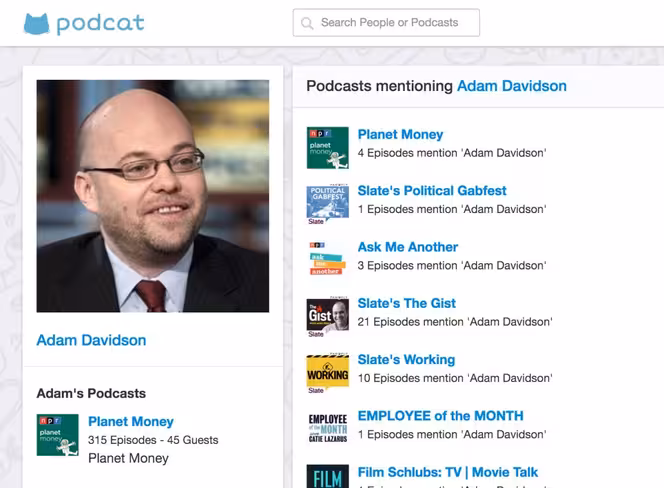Image resolution: width=664 pixels, height=488 pixels.
Task: Open Slate's Political Gabfest link
Action: (x=432, y=191)
